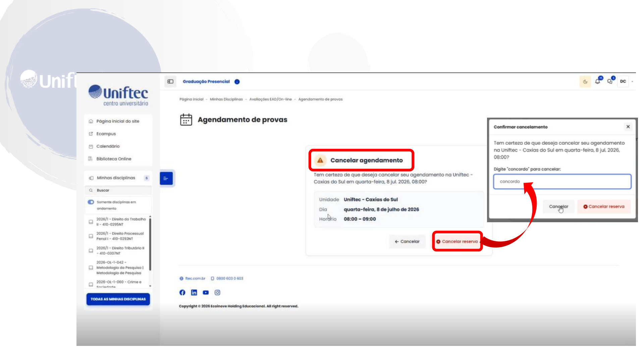
Task: Click the dark mode moon icon
Action: (x=585, y=81)
